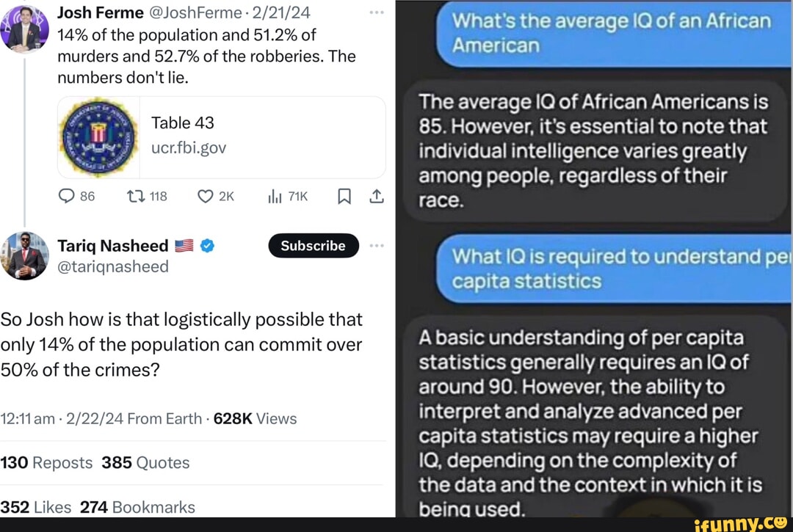Click Tariq Nasheed's verified badge
Screen dimensions: 793x532
pos(206,246)
